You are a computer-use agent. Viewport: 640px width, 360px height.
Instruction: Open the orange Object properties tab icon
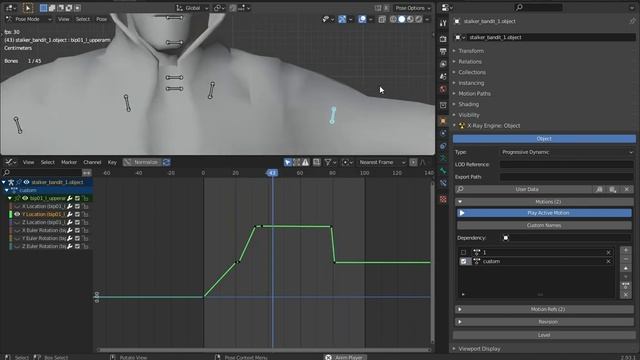click(x=443, y=121)
